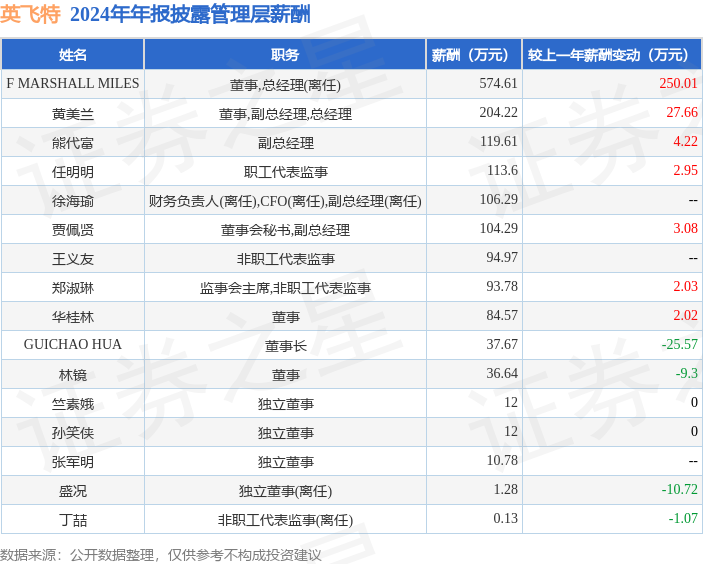The height and width of the screenshot is (564, 703).
Task: Select name 任明明
Action: coord(73,172)
